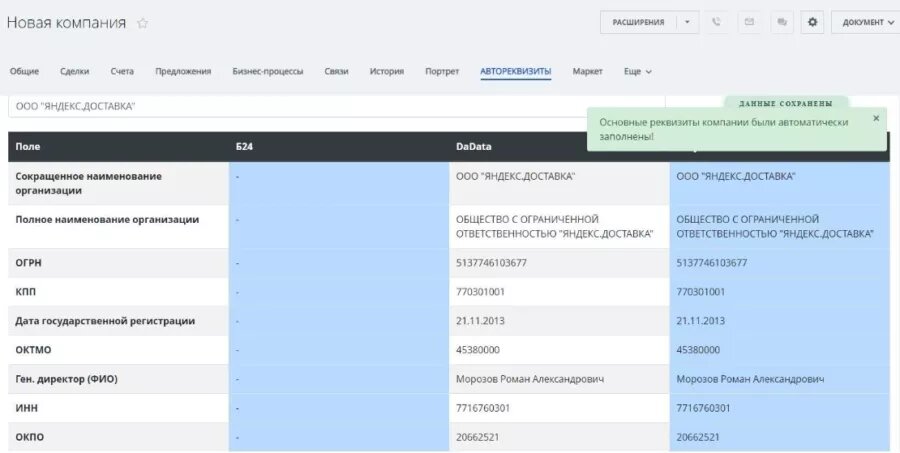Click the ОГРН row label
Viewport: 900px width, 453px height.
pyautogui.click(x=28, y=263)
